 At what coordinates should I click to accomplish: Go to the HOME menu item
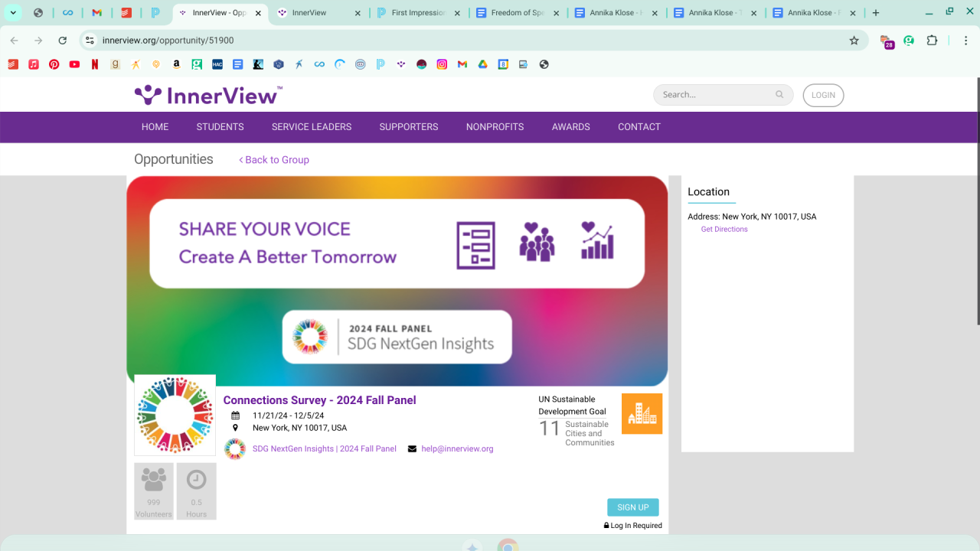pos(155,127)
